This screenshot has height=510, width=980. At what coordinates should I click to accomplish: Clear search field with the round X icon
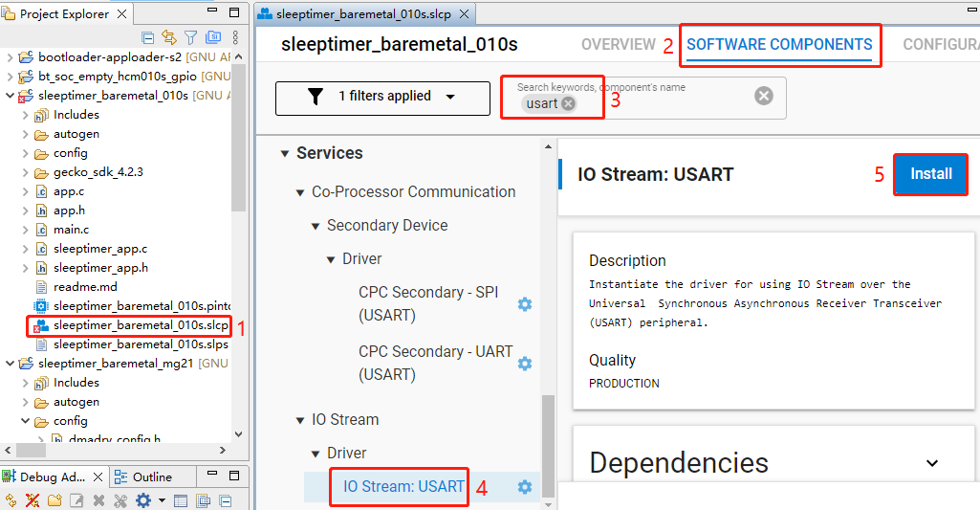point(763,96)
